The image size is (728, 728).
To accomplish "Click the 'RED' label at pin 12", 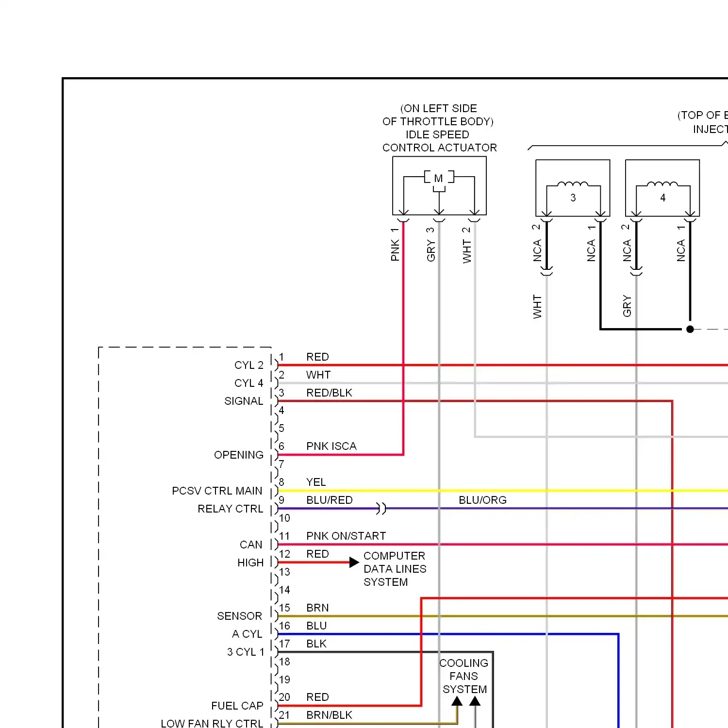I will pos(317,554).
